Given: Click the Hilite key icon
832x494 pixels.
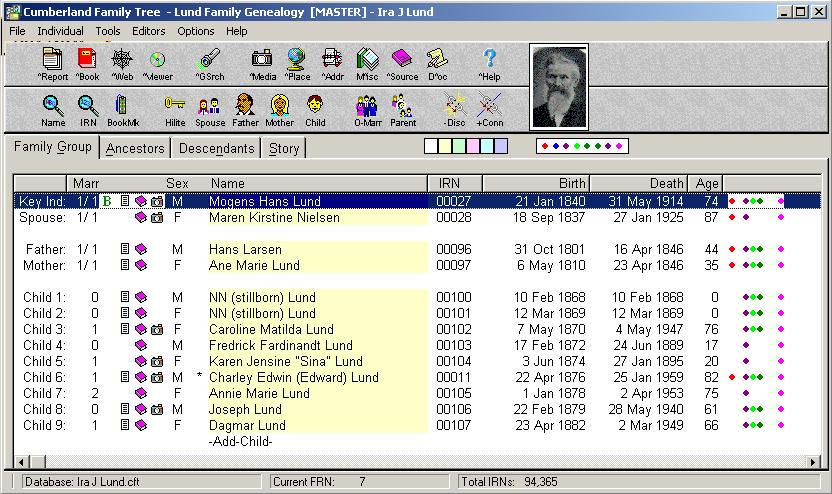Looking at the screenshot, I should (x=175, y=109).
